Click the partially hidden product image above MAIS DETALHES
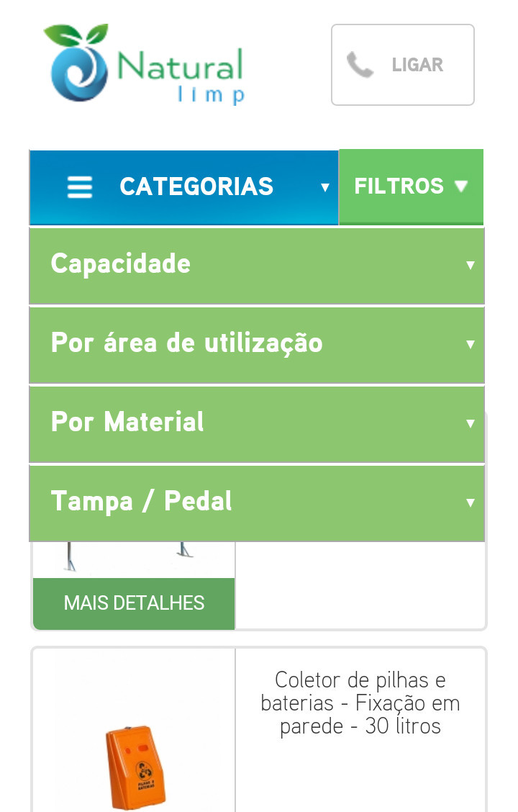518x812 pixels. tap(134, 559)
